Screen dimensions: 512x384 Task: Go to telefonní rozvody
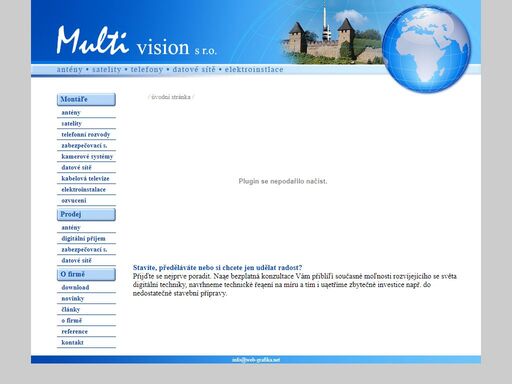(86, 135)
